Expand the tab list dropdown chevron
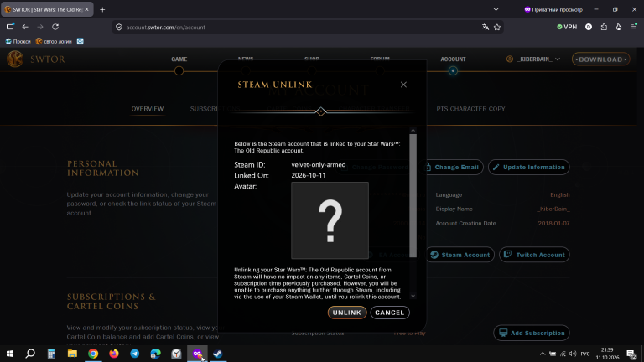Image resolution: width=644 pixels, height=362 pixels. tap(496, 9)
